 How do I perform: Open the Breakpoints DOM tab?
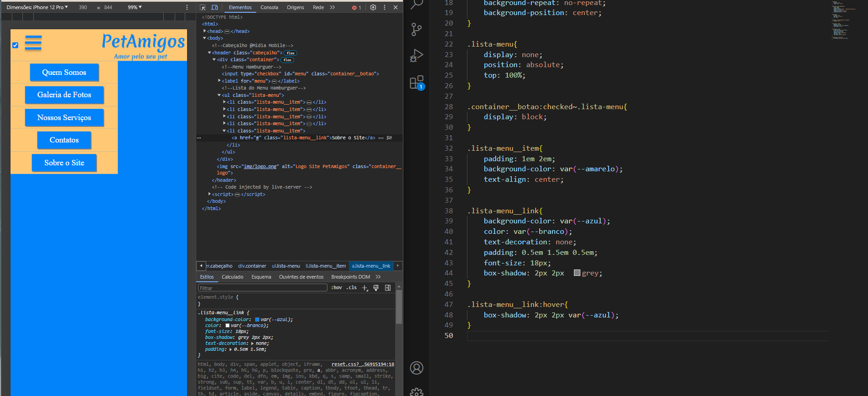pos(350,277)
